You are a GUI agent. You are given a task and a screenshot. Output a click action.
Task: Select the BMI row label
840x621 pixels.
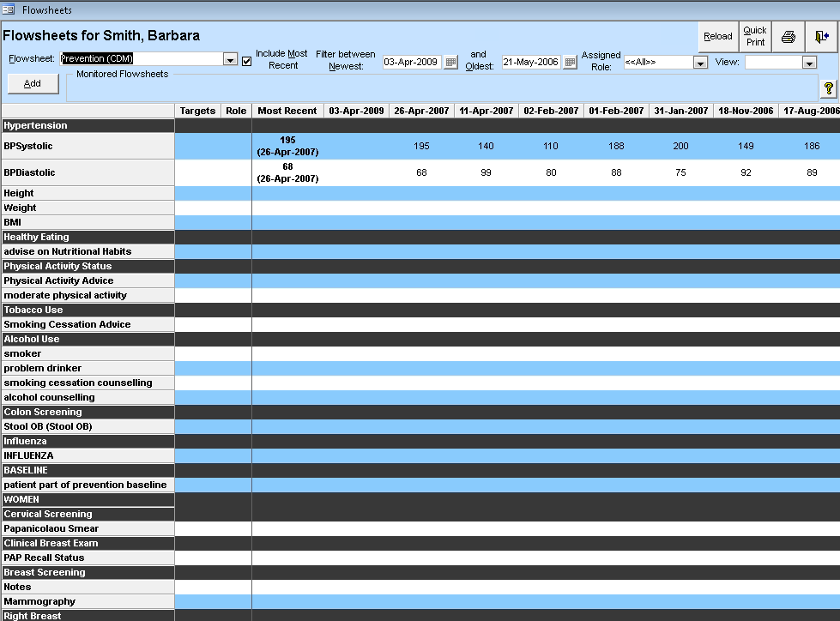click(x=88, y=222)
